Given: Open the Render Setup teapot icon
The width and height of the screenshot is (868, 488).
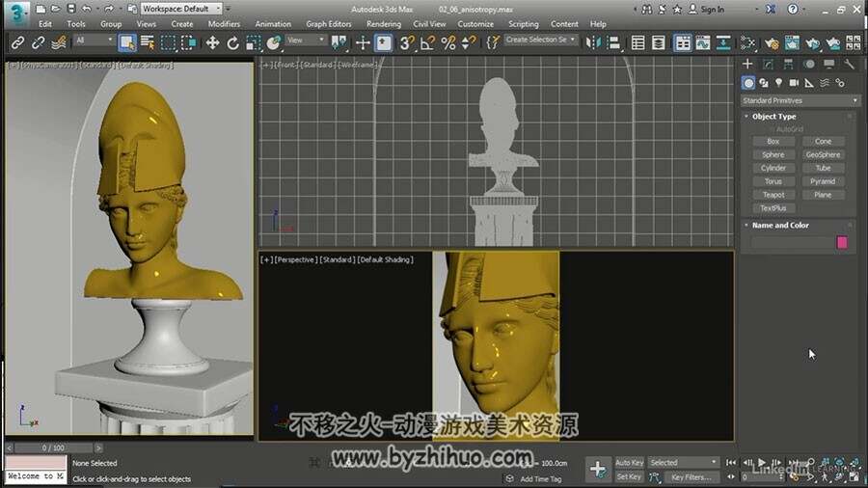Looking at the screenshot, I should 772,42.
